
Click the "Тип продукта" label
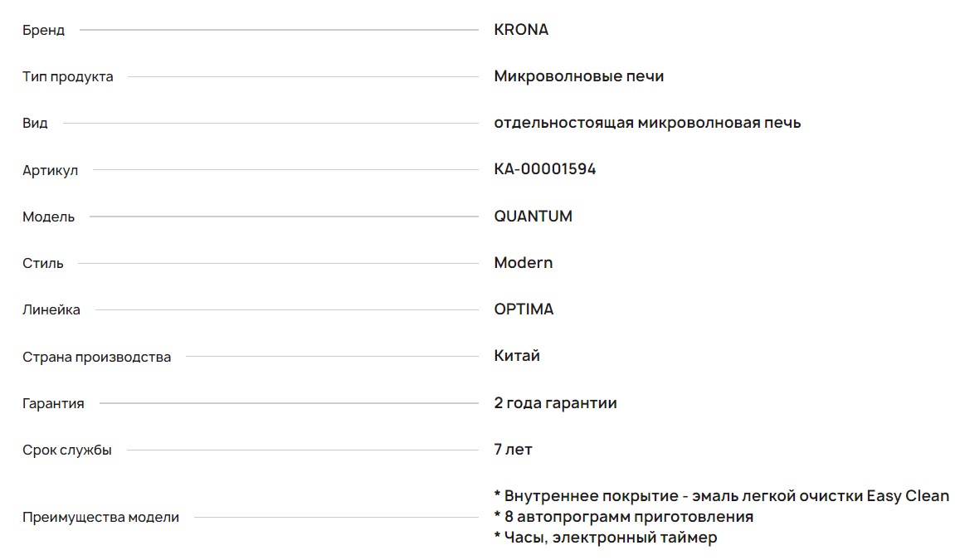[67, 77]
